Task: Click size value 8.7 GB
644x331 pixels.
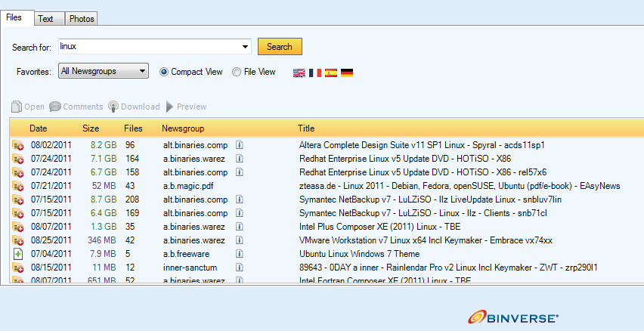Action: point(104,200)
